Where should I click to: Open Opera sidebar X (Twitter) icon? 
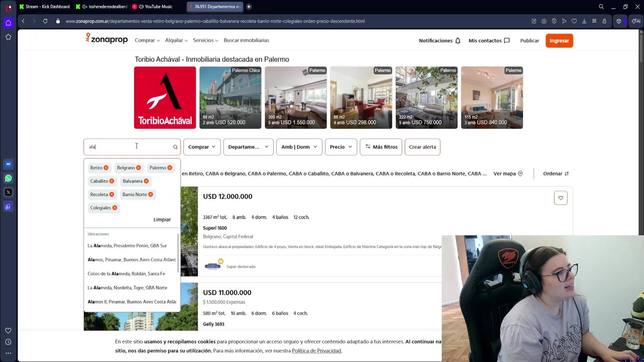8,192
